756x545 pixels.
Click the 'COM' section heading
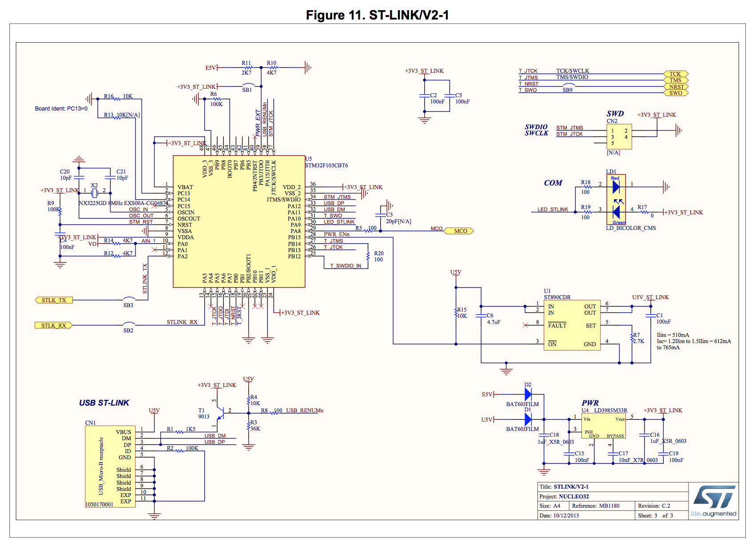click(553, 183)
